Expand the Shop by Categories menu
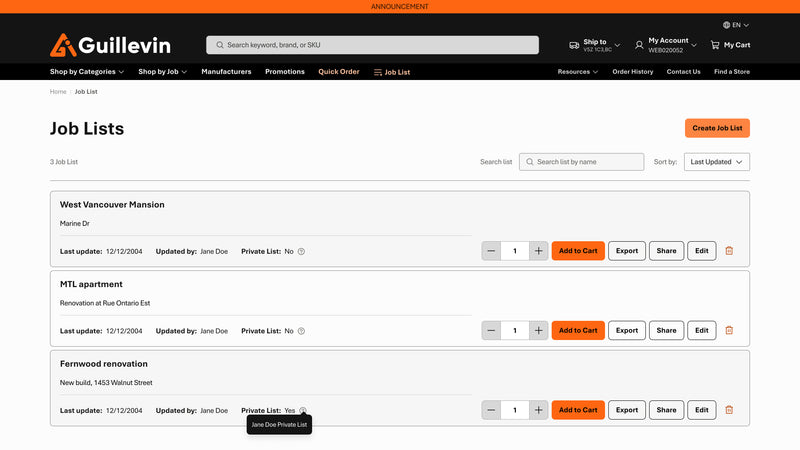Image resolution: width=800 pixels, height=450 pixels. click(x=87, y=72)
